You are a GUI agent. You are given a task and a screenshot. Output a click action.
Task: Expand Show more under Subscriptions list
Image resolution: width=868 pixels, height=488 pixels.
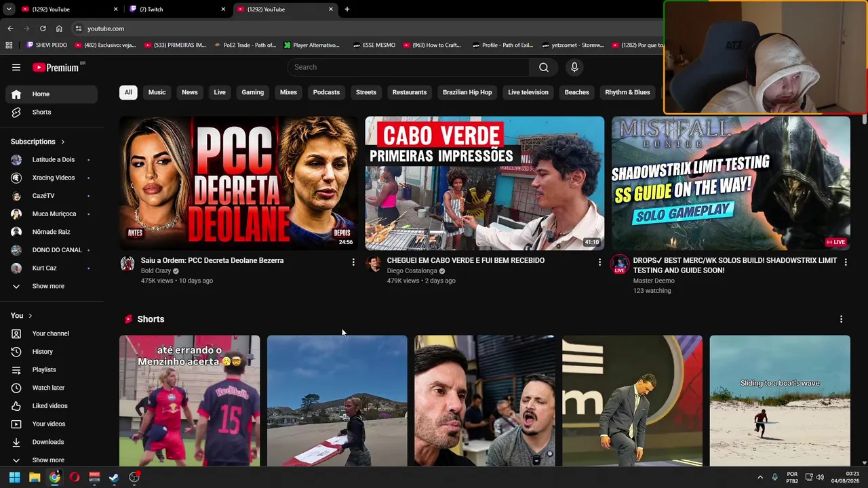(52, 286)
